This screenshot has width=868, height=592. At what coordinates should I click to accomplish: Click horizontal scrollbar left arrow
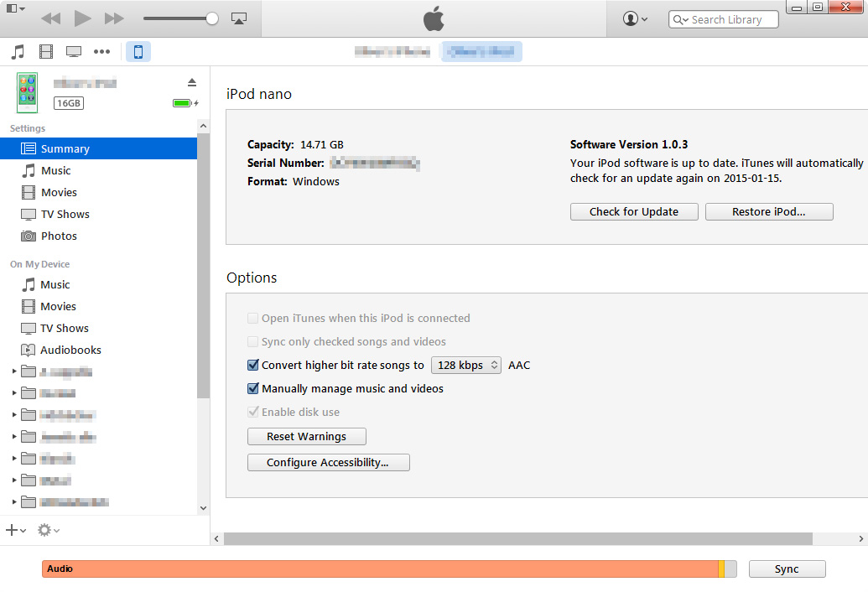216,539
